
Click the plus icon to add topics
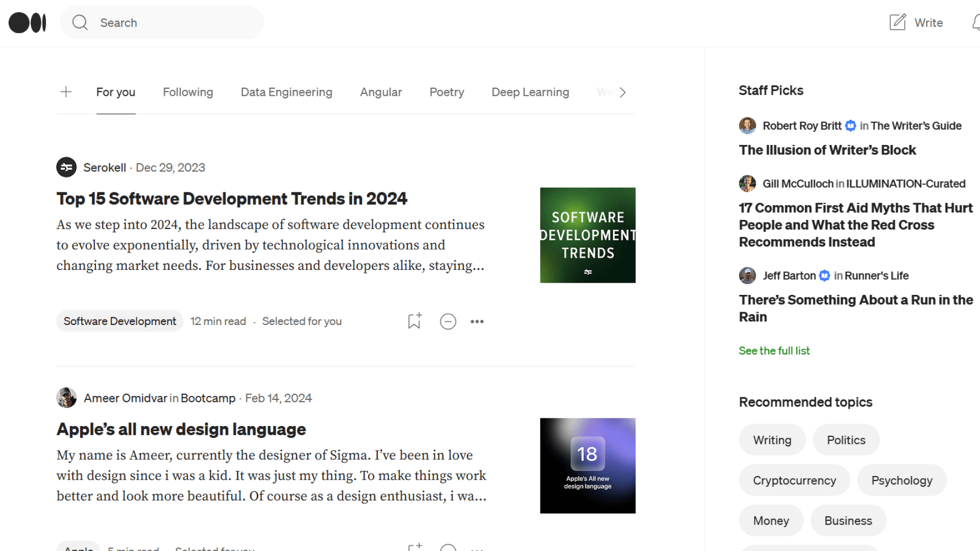coord(66,92)
